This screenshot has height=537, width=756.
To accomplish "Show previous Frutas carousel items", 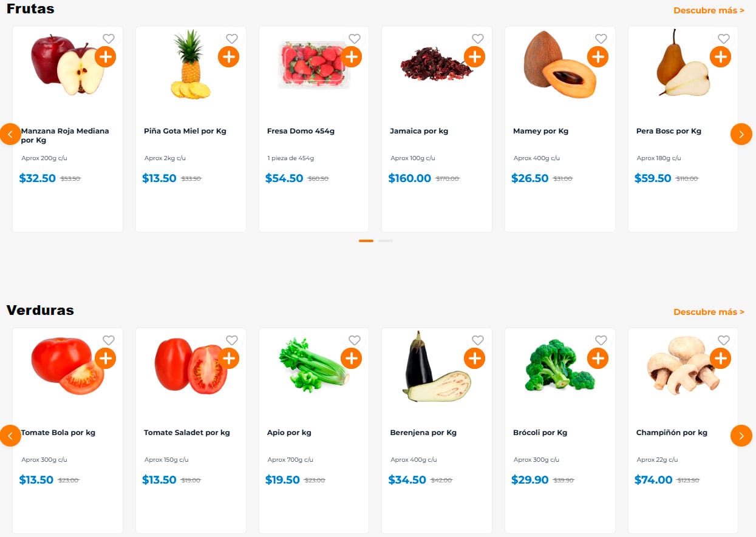I will (x=10, y=134).
